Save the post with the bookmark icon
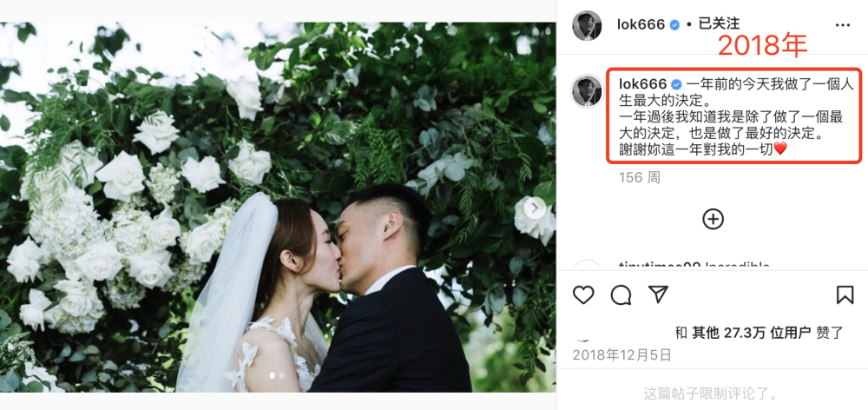 [845, 294]
